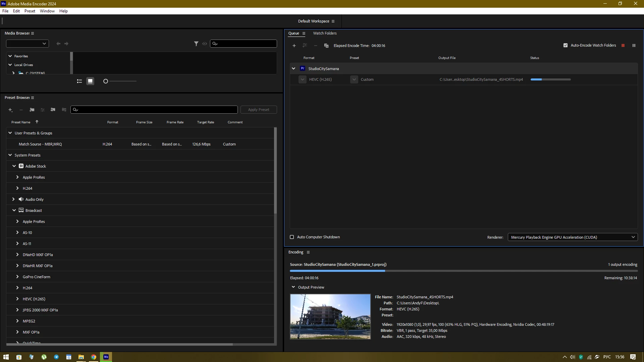The width and height of the screenshot is (644, 362).
Task: Click the filter funnel icon in Media Browser
Action: coord(196,44)
